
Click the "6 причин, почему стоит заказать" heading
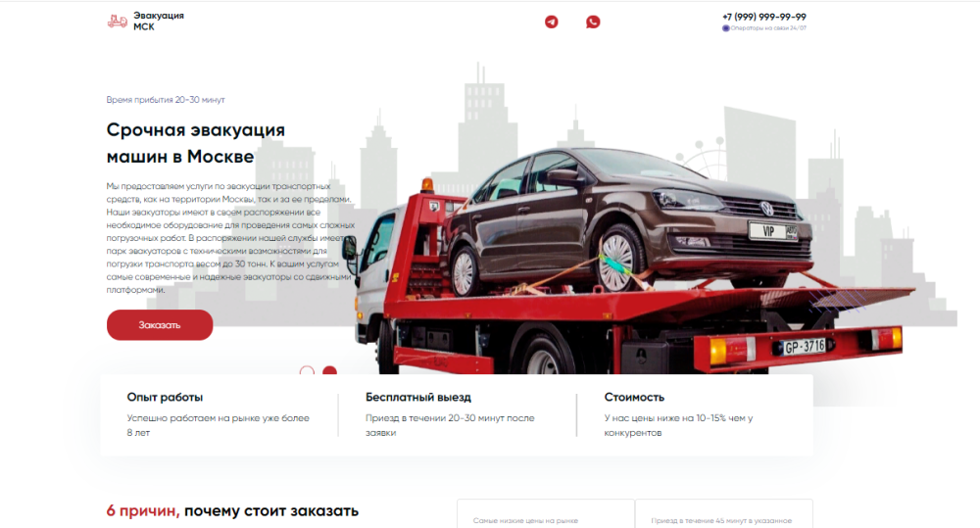point(232,510)
